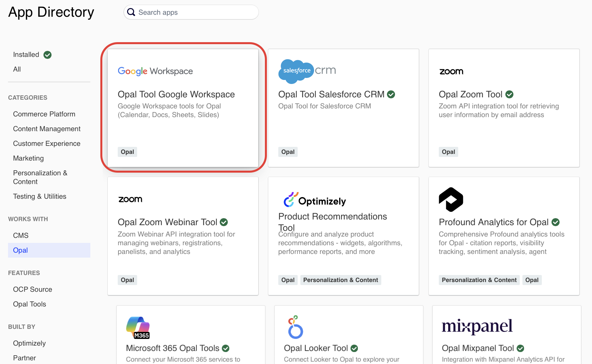The height and width of the screenshot is (364, 592).
Task: Click Personalization & Content tag on Product Recommendations card
Action: [340, 280]
